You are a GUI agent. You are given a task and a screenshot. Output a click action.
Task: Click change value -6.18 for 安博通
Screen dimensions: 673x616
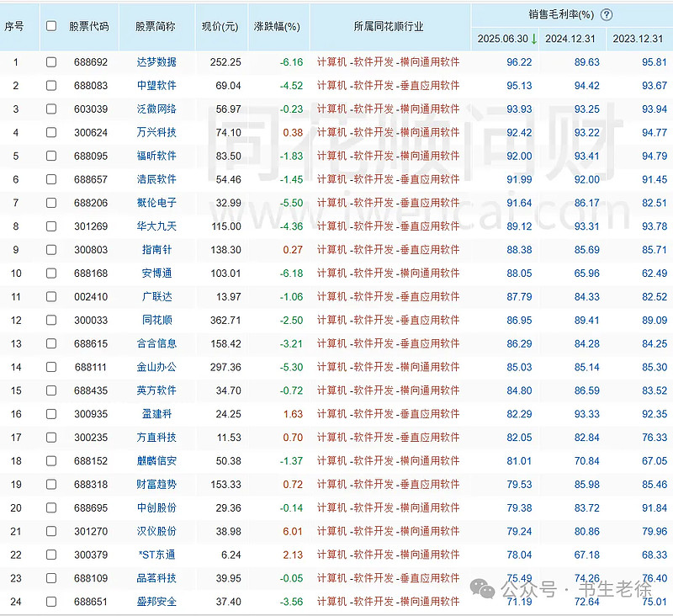291,273
